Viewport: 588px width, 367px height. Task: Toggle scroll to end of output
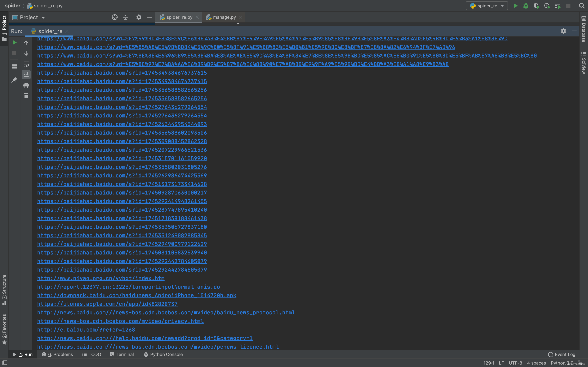(26, 74)
